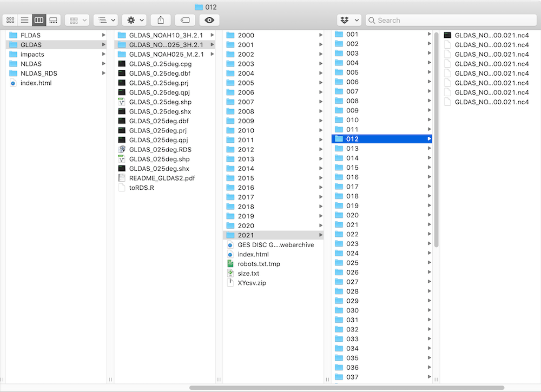Click the Edit Tags button
Viewport: 541px width, 392px height.
185,20
